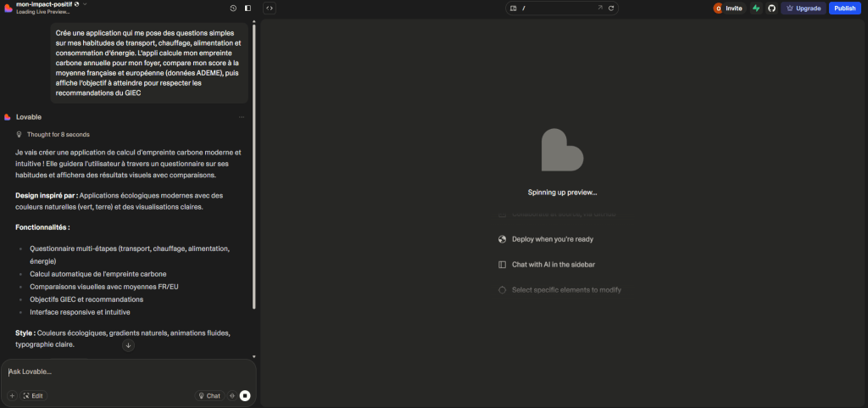The height and width of the screenshot is (408, 868).
Task: Click the chat panel vertical scrollbar
Action: (253, 170)
